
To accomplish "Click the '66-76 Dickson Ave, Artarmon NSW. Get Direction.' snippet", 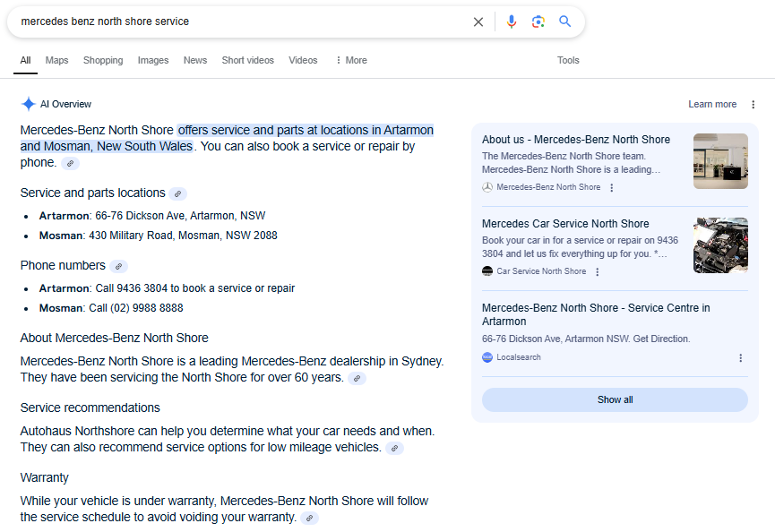I will [x=586, y=339].
